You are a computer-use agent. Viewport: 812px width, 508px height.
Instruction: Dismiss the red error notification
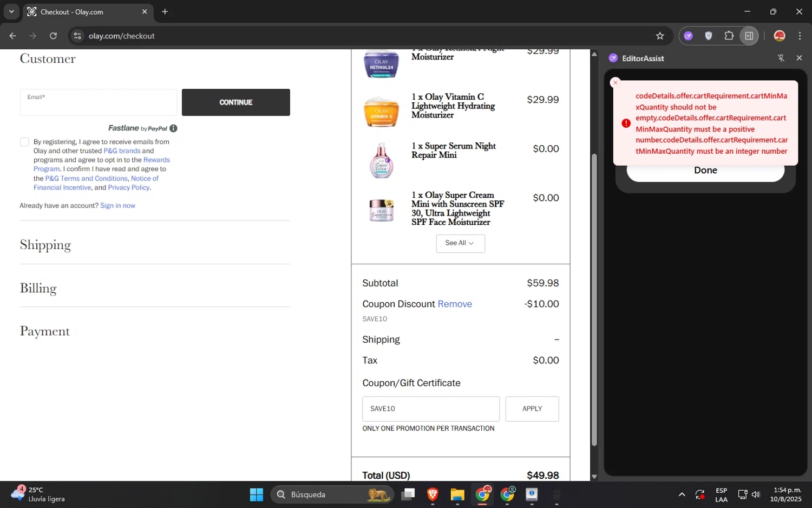(615, 83)
